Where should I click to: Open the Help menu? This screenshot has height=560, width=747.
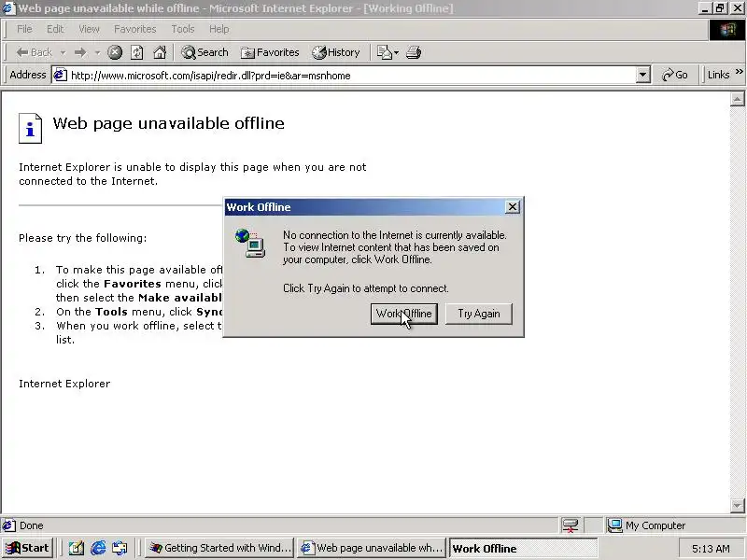coord(218,29)
